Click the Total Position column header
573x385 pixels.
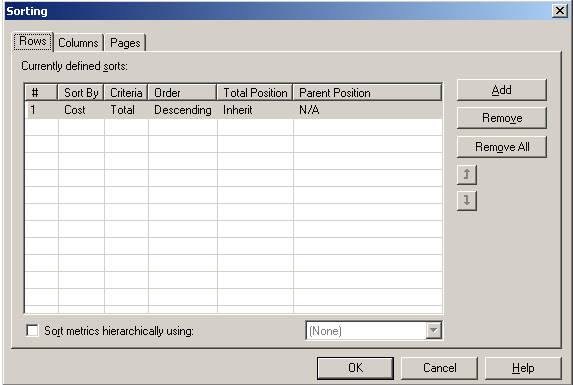pos(255,92)
